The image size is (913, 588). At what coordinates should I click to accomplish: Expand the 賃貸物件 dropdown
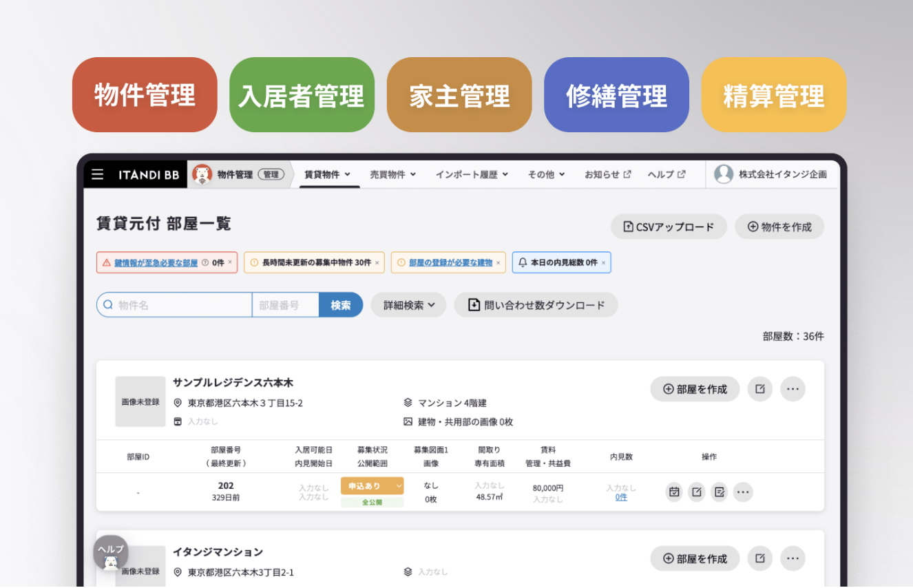pyautogui.click(x=328, y=174)
